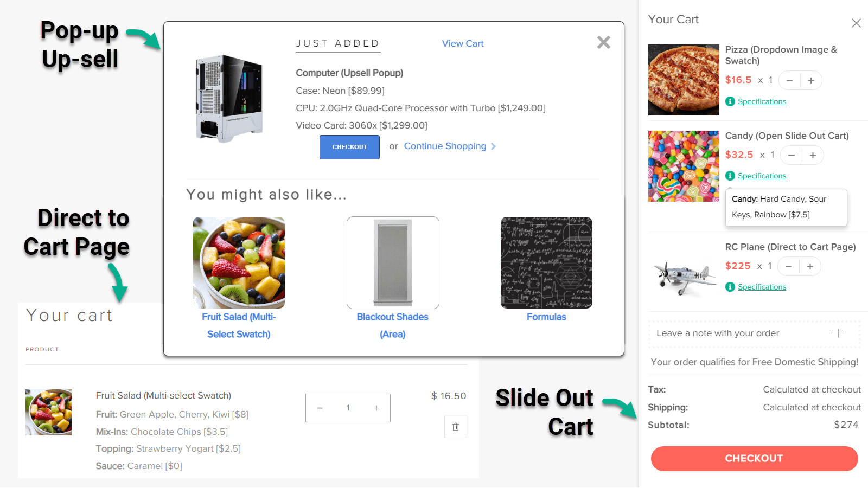Open Candy Specifications link
The height and width of the screenshot is (488, 868).
pos(762,176)
